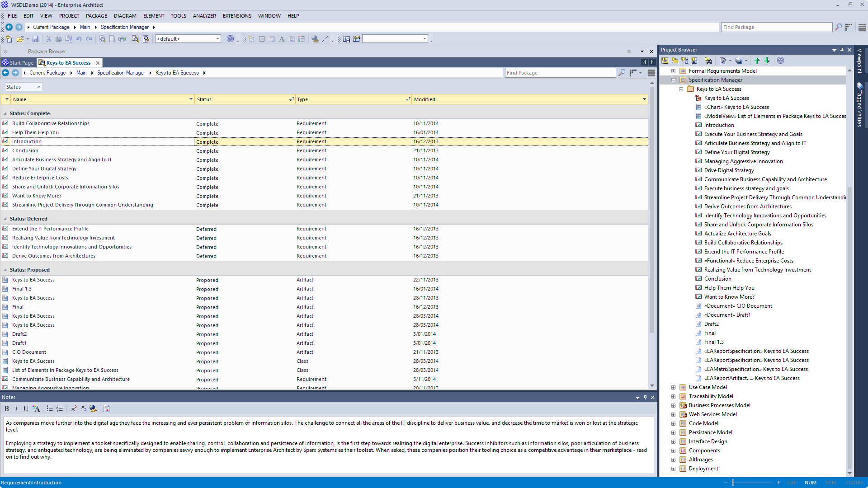Viewport: 868px width, 488px height.
Task: Click checkbox icon of Conclusion list row
Action: pyautogui.click(x=5, y=150)
